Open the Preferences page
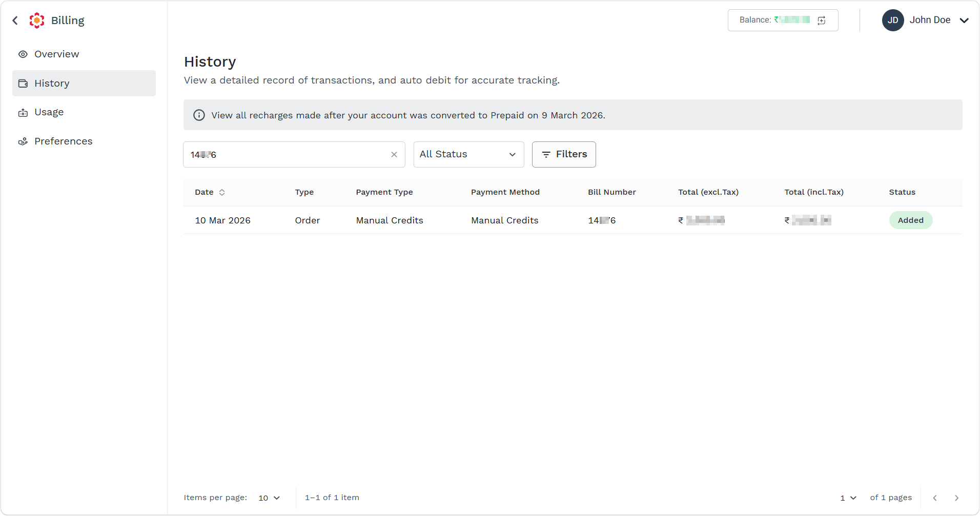Screen dimensions: 980x516 click(x=84, y=141)
